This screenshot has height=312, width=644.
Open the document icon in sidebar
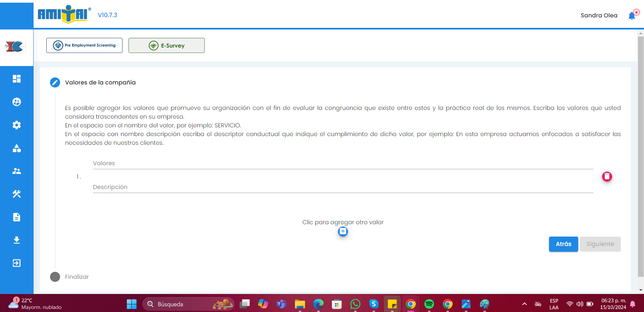coord(16,217)
